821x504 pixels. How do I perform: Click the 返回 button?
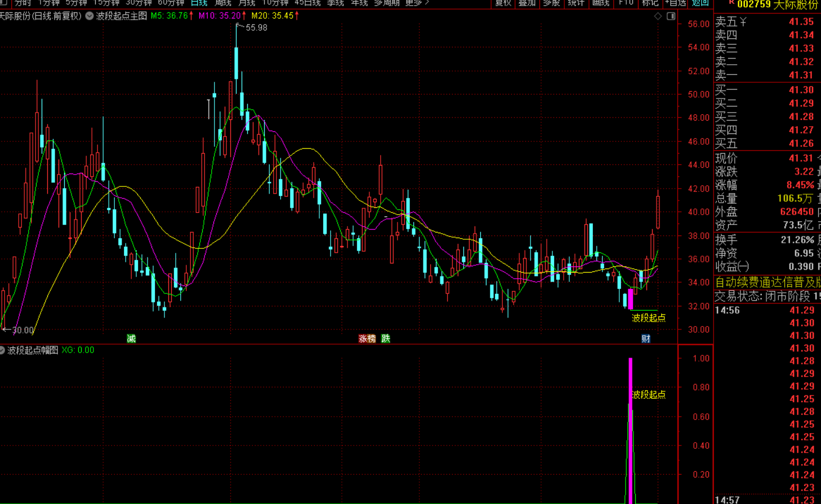coord(700,3)
